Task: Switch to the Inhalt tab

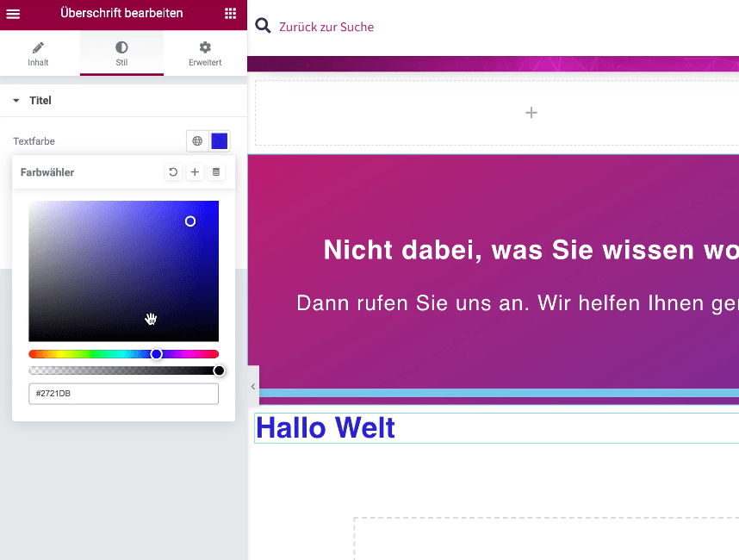Action: pyautogui.click(x=38, y=53)
